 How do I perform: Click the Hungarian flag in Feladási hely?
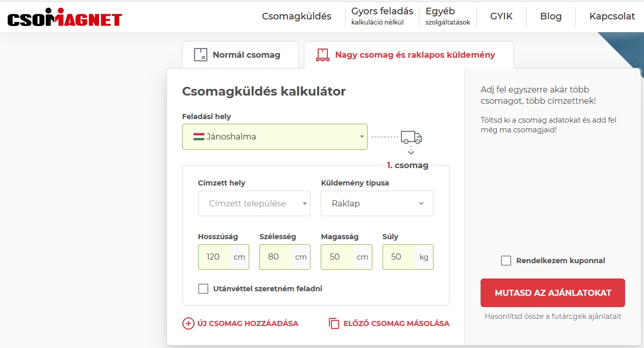tap(199, 137)
